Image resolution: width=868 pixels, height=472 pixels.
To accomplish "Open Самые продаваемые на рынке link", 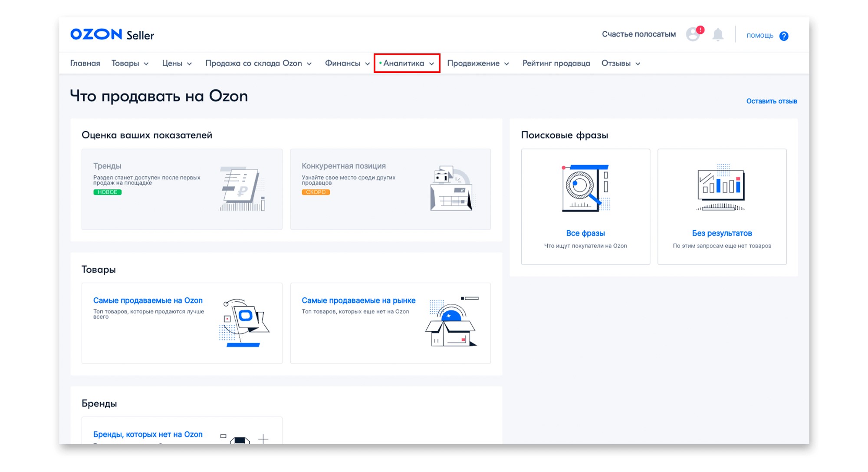I will click(x=358, y=300).
